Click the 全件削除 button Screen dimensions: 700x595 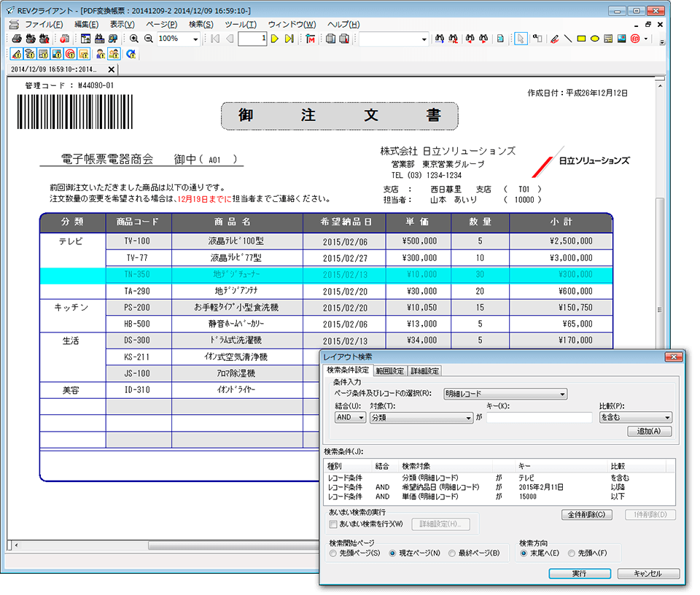(587, 515)
